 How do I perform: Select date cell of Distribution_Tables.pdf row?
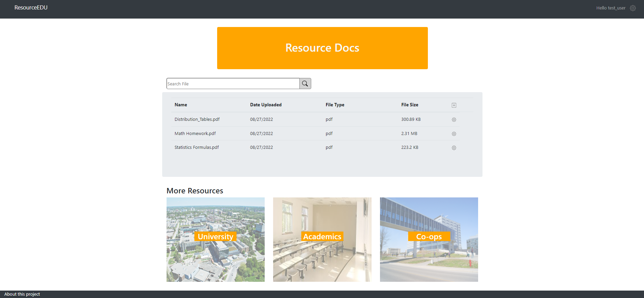click(x=261, y=119)
